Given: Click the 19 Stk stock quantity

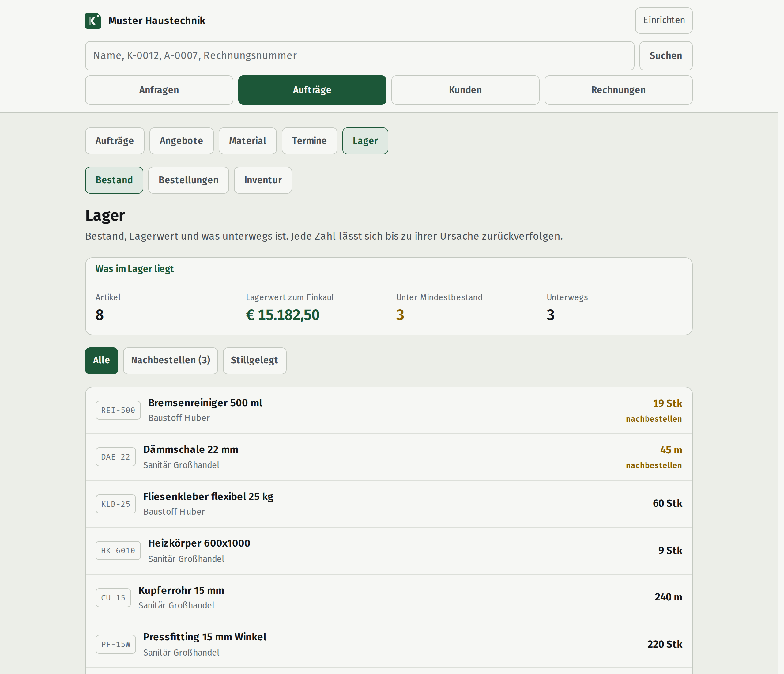Looking at the screenshot, I should click(667, 403).
